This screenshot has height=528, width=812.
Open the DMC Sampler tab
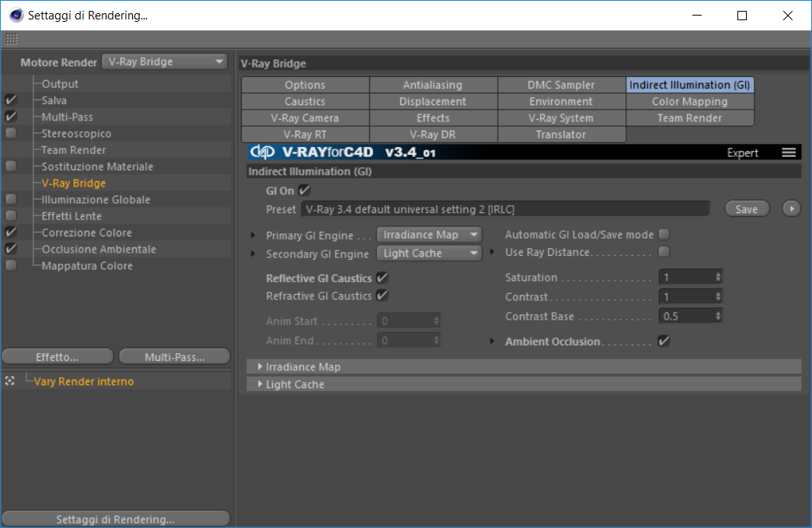point(561,85)
